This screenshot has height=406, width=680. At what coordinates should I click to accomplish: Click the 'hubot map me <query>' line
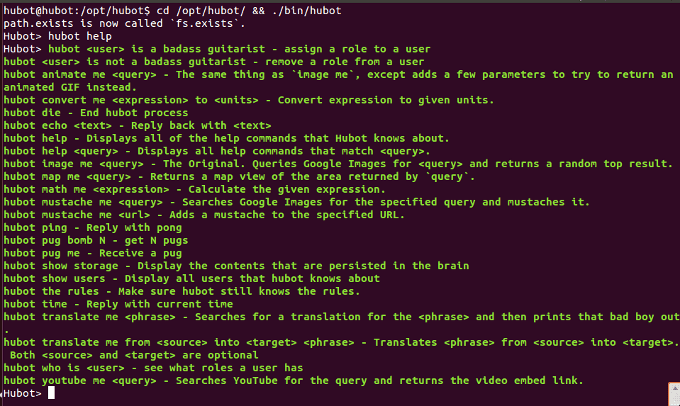pos(239,177)
